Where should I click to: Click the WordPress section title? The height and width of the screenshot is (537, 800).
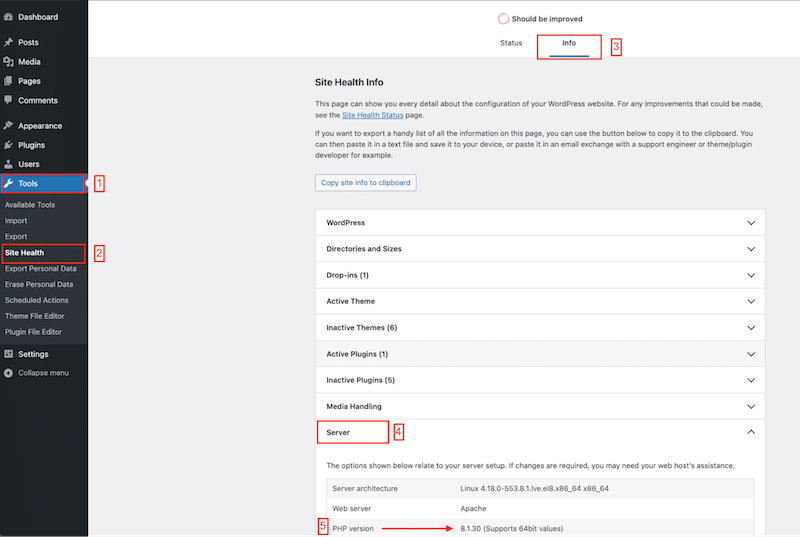(345, 223)
